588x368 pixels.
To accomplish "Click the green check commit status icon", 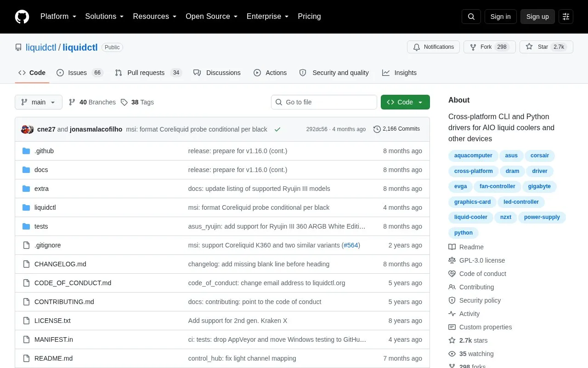I will click(277, 129).
